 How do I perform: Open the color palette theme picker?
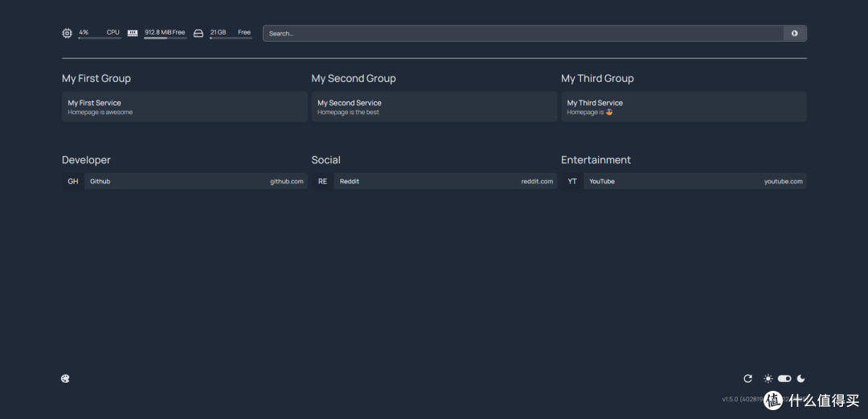pyautogui.click(x=65, y=379)
